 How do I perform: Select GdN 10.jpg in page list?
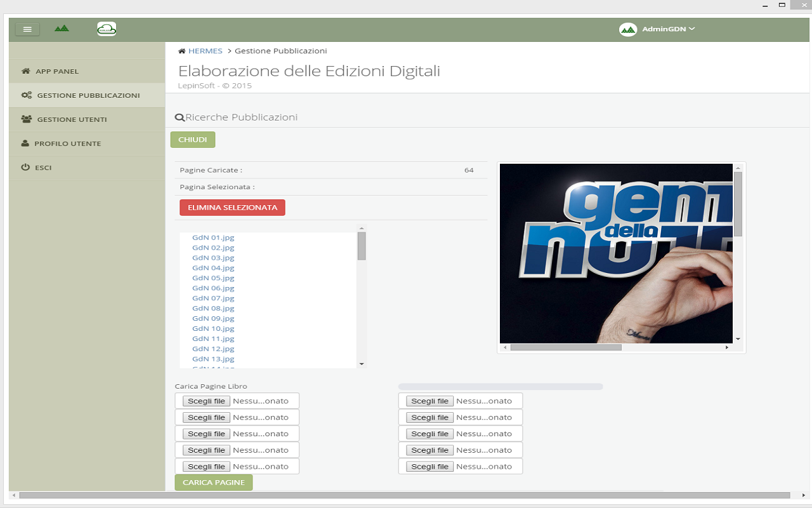(x=213, y=329)
